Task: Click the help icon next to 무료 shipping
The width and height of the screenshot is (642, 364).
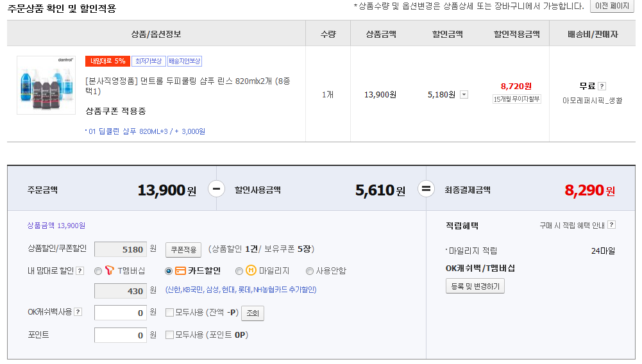Action: click(602, 87)
